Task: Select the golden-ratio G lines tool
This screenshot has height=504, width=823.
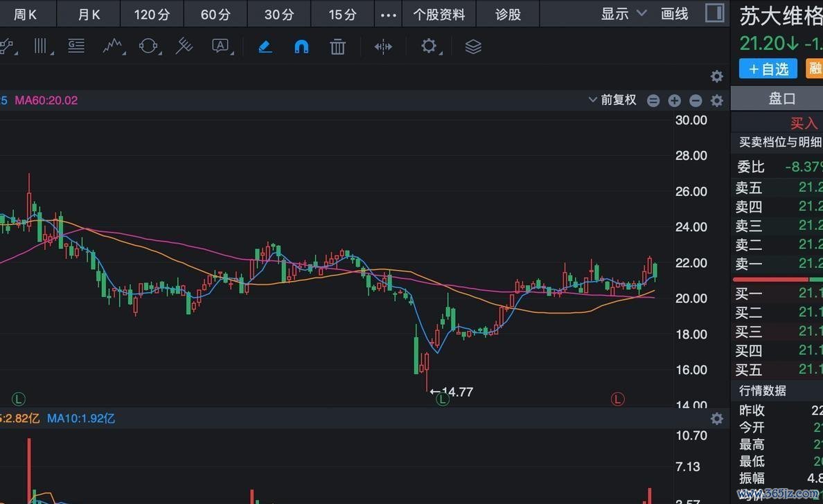Action: 77,46
